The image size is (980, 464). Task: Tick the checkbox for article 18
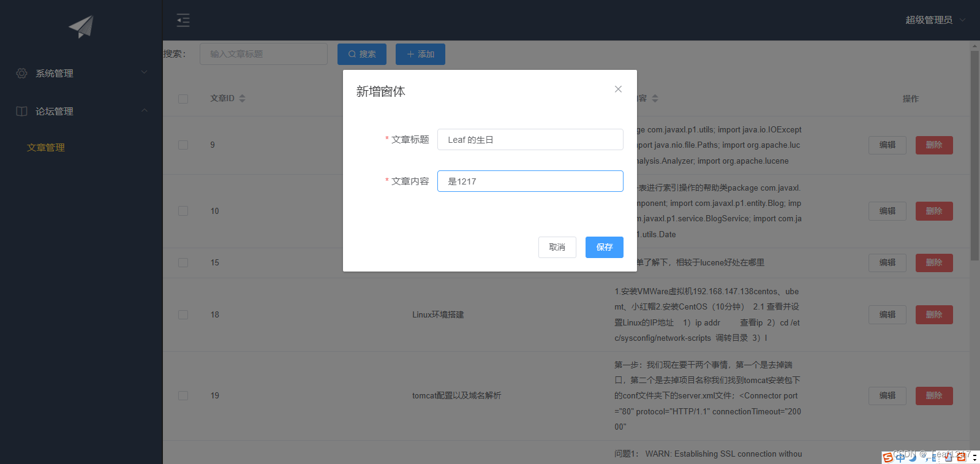pyautogui.click(x=183, y=314)
